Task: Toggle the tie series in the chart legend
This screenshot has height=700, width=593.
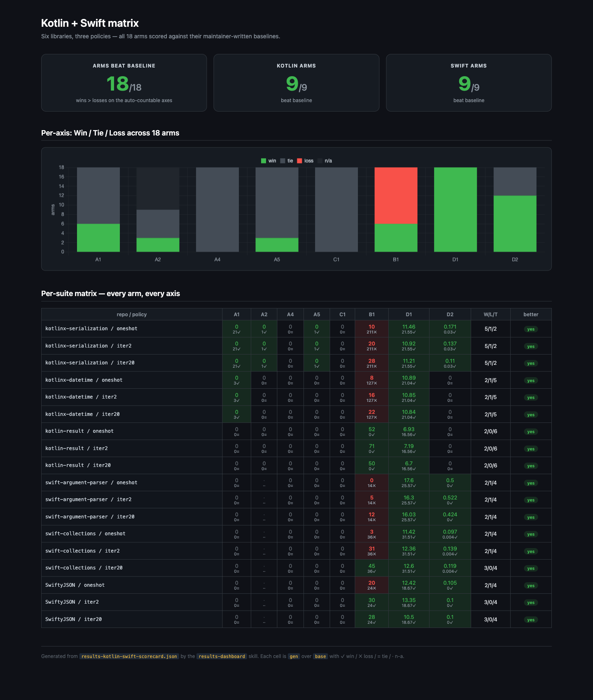Action: tap(287, 161)
